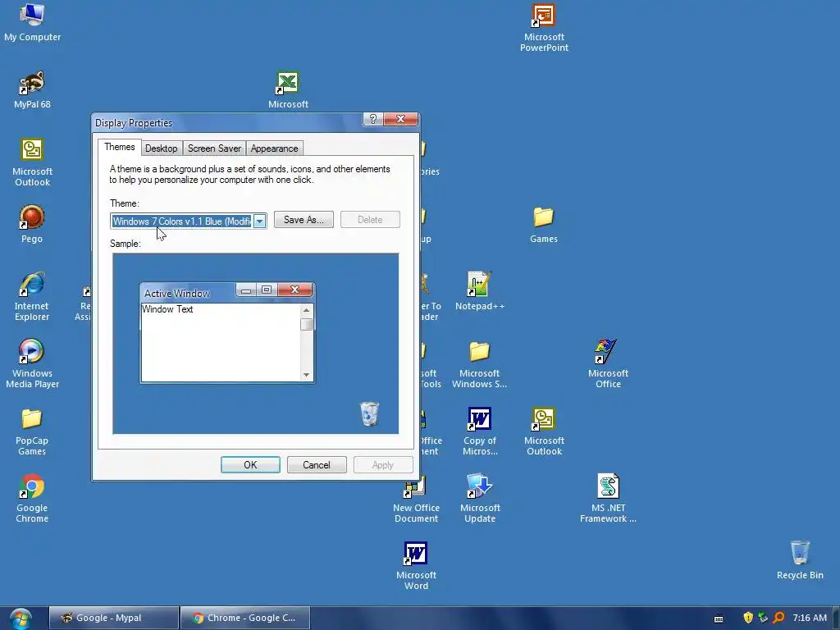Click the orange magnifier tray icon
This screenshot has height=630, width=840.
click(779, 618)
